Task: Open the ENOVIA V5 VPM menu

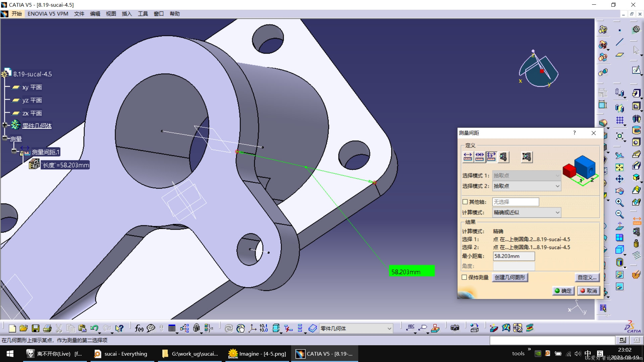Action: 48,14
